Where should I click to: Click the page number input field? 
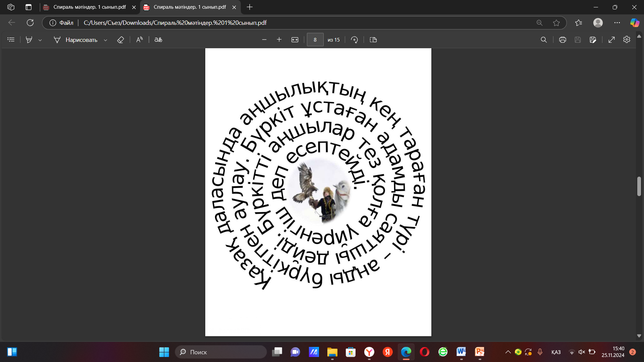[x=315, y=40]
